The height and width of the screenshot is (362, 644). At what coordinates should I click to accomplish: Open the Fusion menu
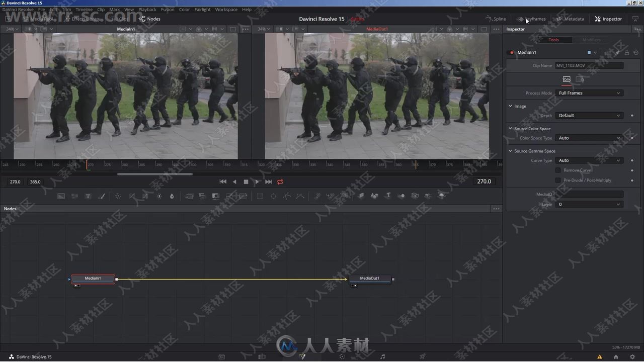(168, 10)
